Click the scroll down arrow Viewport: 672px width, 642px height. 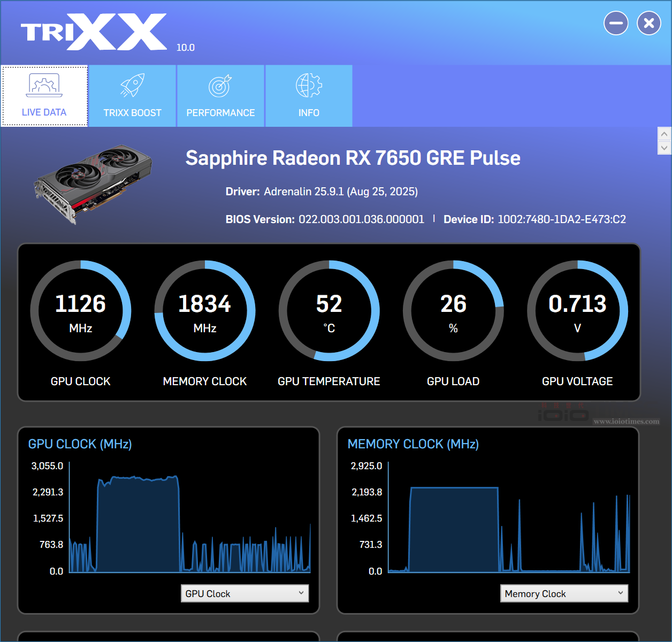tap(664, 148)
